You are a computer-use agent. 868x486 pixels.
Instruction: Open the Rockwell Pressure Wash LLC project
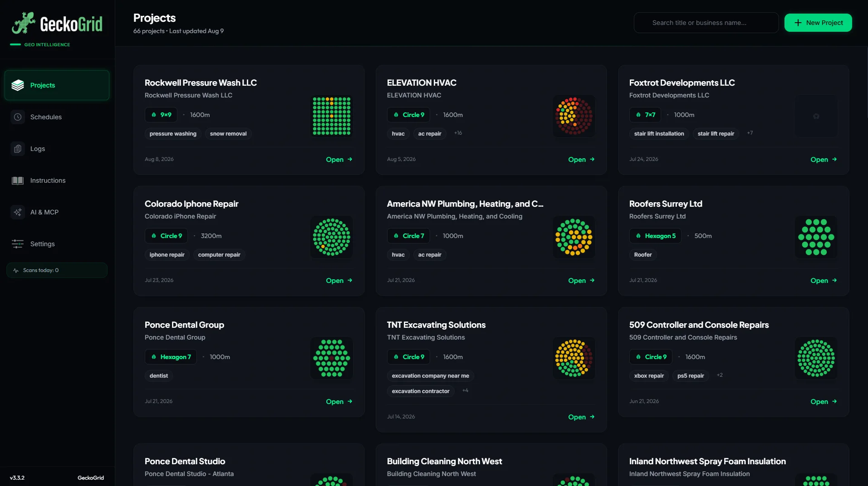339,160
